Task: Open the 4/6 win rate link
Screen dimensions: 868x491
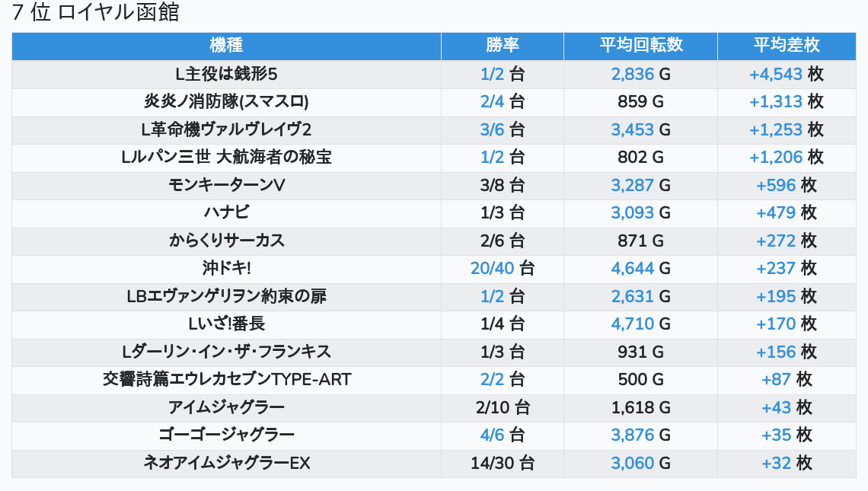Action: pyautogui.click(x=492, y=435)
